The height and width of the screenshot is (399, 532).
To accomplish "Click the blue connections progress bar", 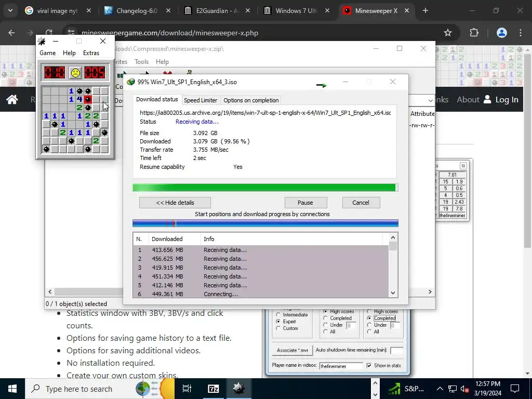I will tap(265, 223).
